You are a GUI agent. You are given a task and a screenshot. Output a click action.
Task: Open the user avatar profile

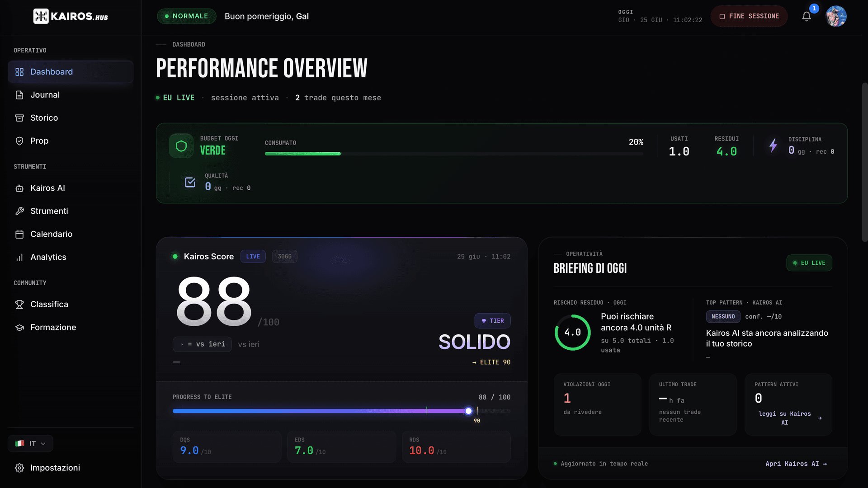click(x=836, y=16)
